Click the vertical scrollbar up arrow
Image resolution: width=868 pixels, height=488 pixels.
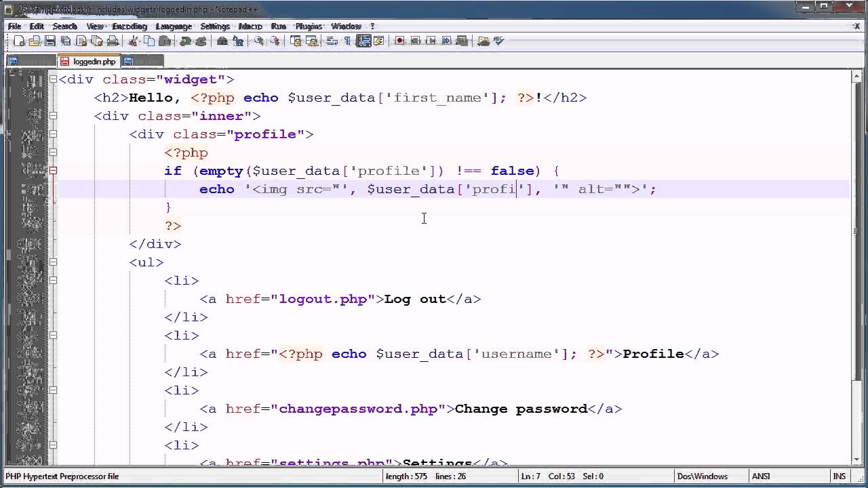856,77
